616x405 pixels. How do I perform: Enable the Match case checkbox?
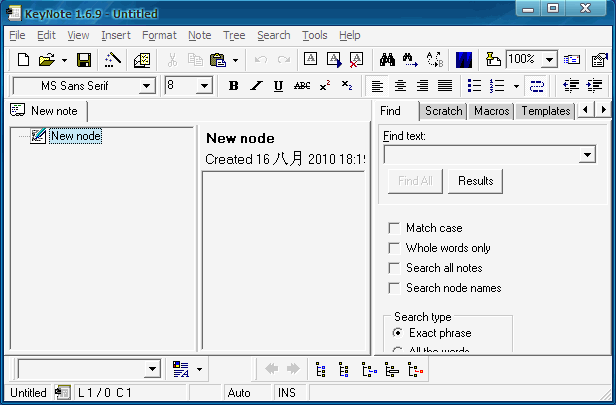[395, 228]
